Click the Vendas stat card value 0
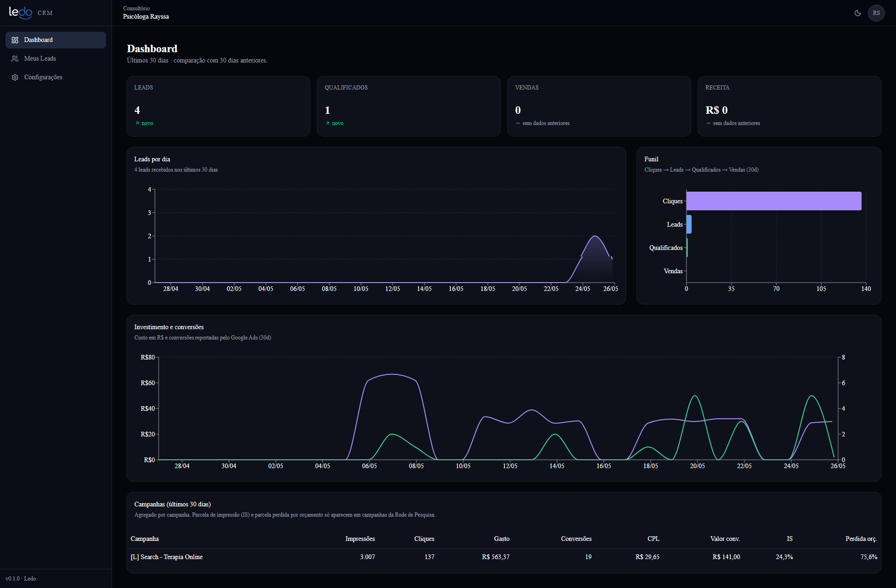 pyautogui.click(x=518, y=110)
